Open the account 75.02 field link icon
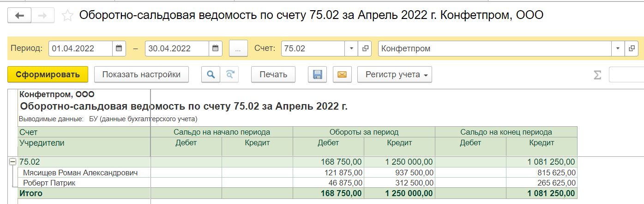 (365, 49)
